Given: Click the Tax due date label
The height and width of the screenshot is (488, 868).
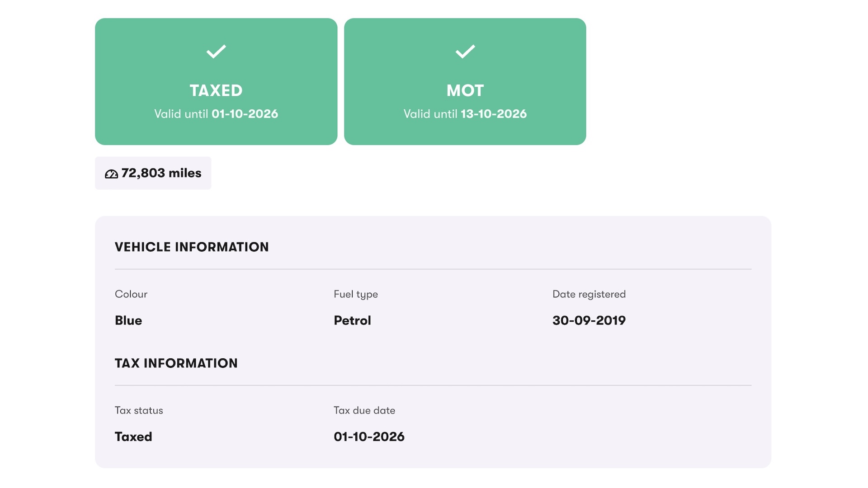Looking at the screenshot, I should tap(364, 410).
